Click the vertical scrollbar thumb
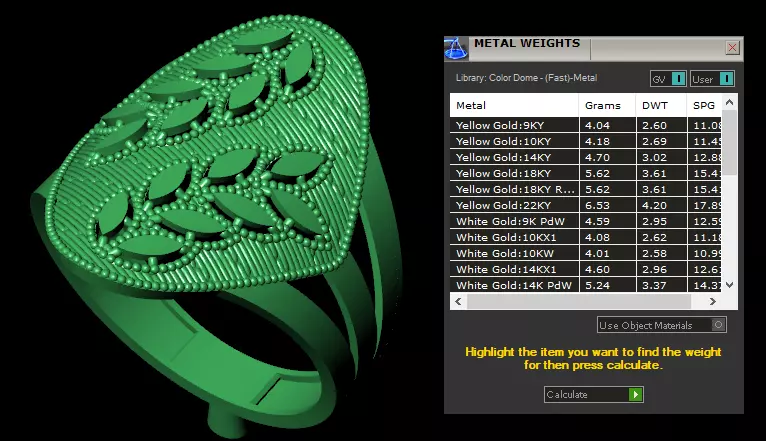The height and width of the screenshot is (441, 766). click(x=729, y=142)
